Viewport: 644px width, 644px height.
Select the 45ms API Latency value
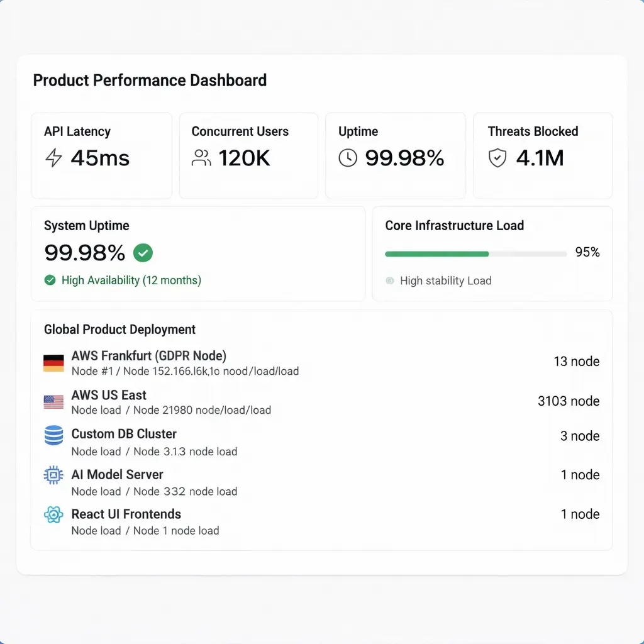[100, 158]
